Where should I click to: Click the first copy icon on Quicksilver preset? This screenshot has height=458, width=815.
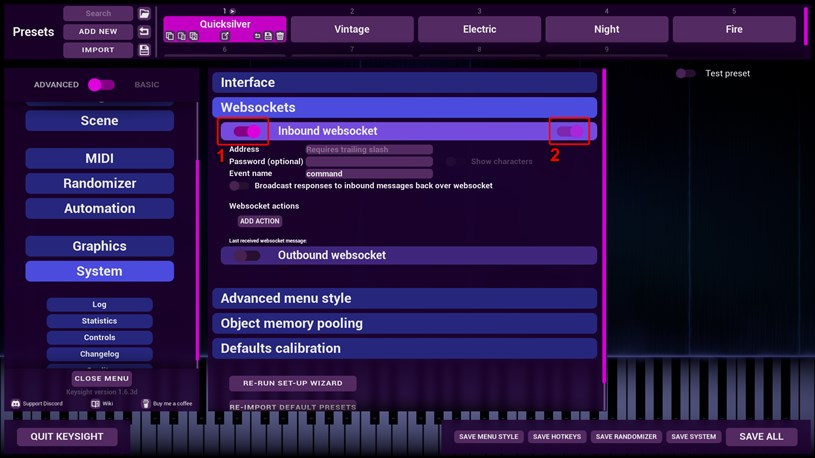(170, 36)
